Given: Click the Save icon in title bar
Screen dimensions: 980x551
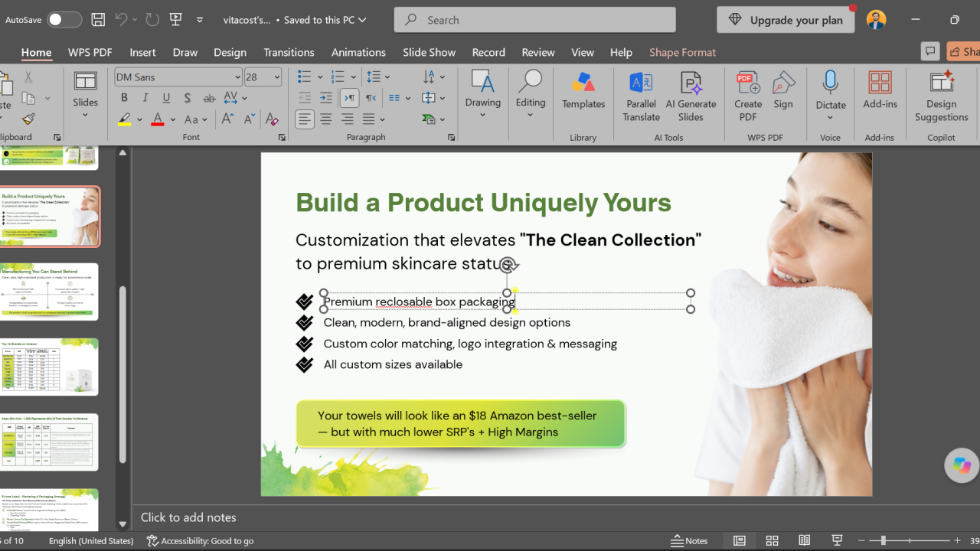Looking at the screenshot, I should (x=98, y=20).
